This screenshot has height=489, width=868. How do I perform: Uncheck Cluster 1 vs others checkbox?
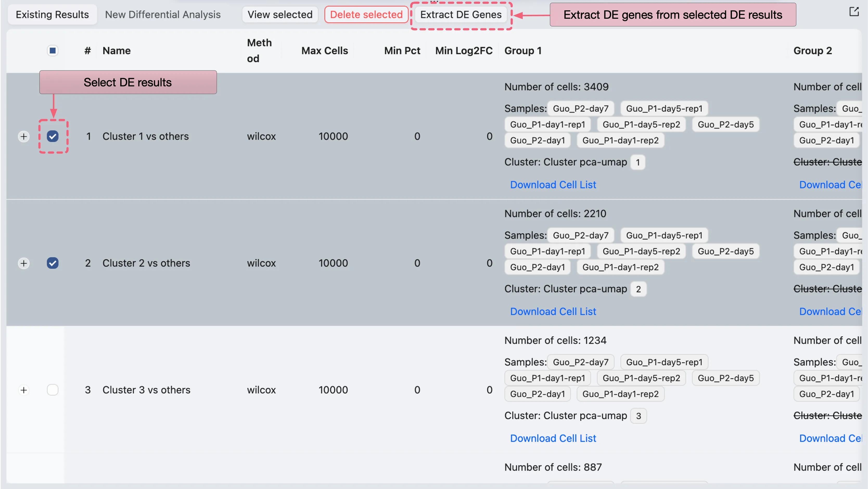click(53, 136)
